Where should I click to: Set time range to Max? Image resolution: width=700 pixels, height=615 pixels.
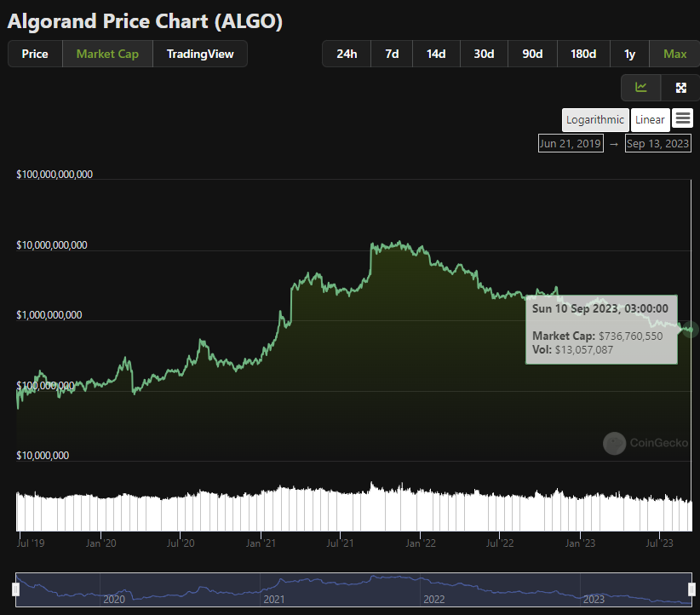674,54
